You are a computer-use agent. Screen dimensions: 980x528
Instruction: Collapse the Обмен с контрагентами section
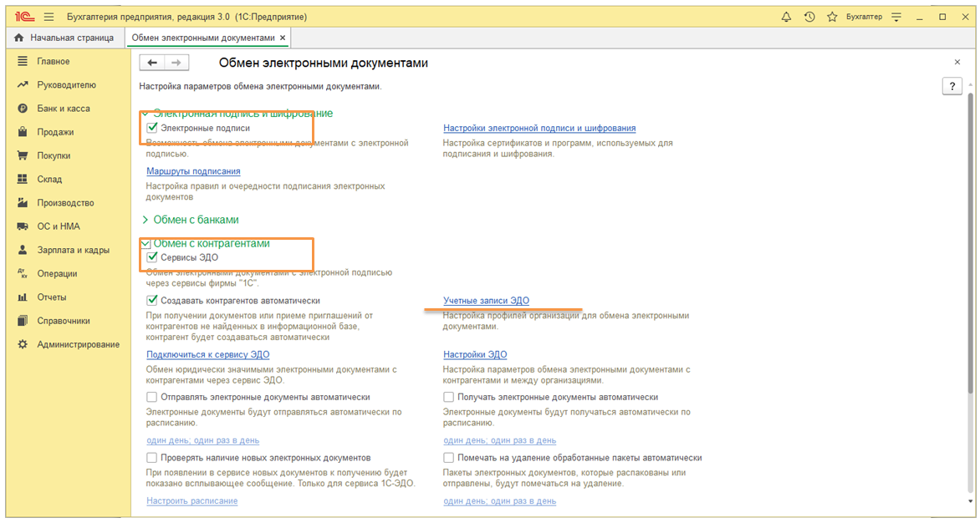tap(145, 243)
